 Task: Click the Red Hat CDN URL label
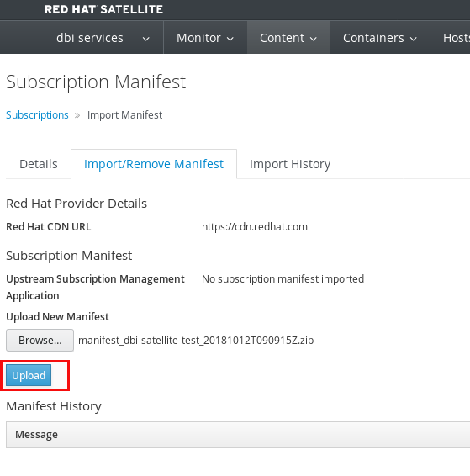[49, 227]
